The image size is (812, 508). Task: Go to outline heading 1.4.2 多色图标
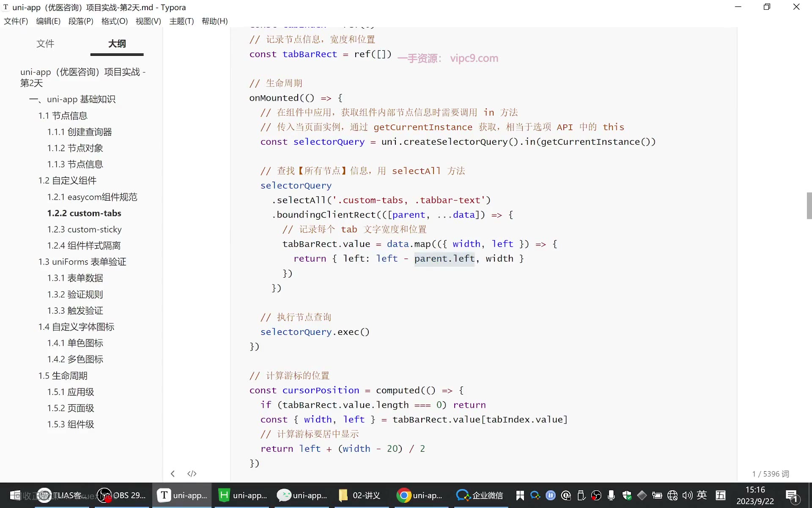tap(75, 359)
